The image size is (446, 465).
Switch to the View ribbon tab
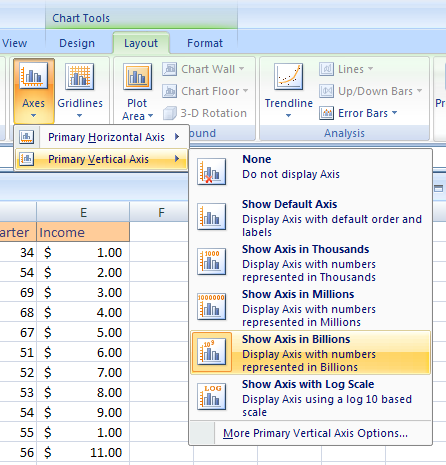click(14, 43)
